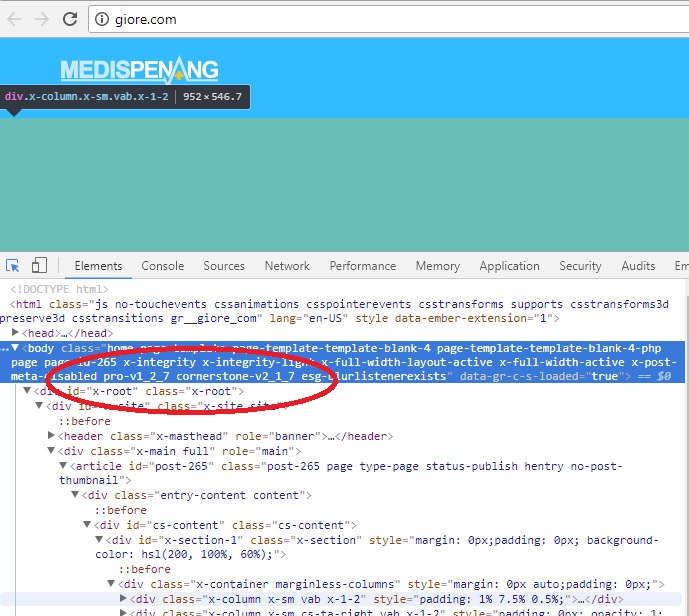Select the DOCTYPE html line
The image size is (689, 616).
click(x=59, y=289)
